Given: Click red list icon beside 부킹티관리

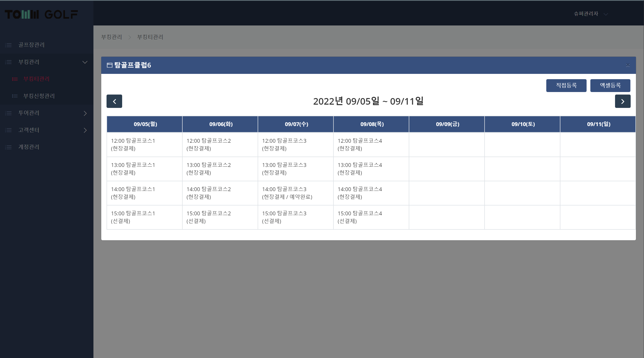Looking at the screenshot, I should pyautogui.click(x=15, y=79).
